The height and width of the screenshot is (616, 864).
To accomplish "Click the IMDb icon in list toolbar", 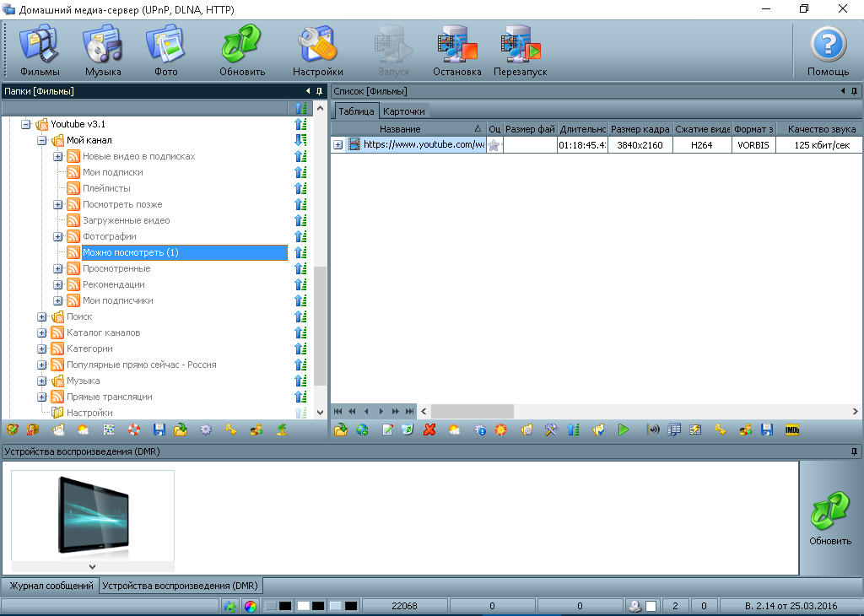I will point(792,430).
